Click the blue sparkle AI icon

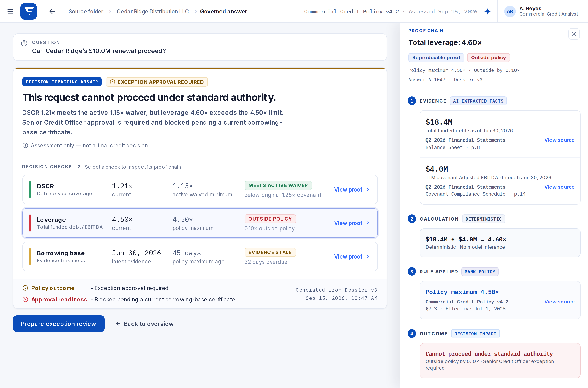[487, 11]
